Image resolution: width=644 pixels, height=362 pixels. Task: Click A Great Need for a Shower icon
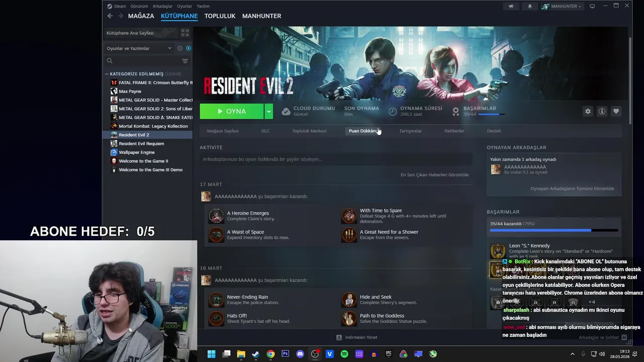349,235
